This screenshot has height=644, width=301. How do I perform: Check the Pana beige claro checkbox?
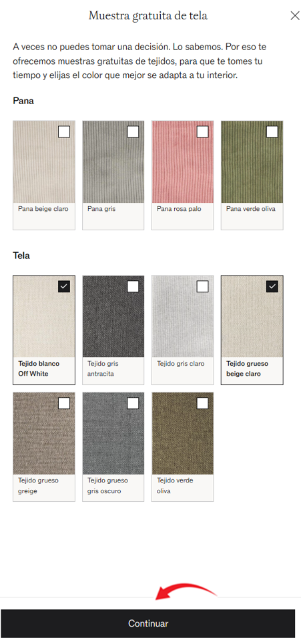point(63,132)
